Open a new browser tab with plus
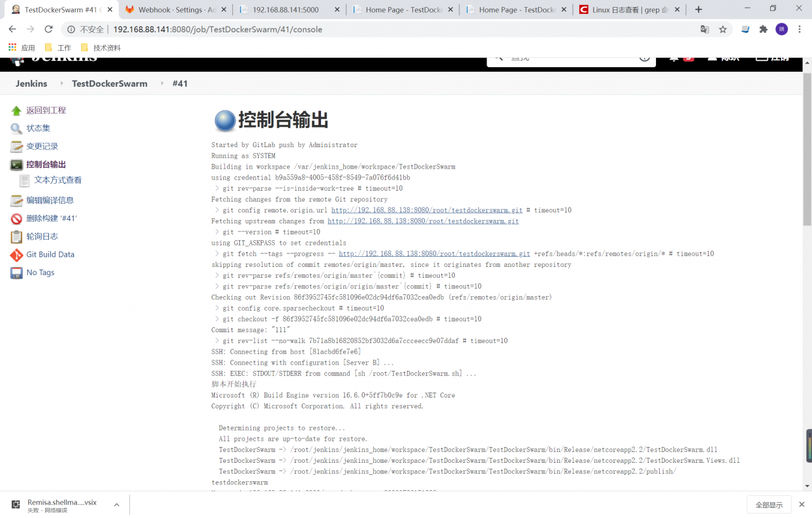 pos(698,10)
